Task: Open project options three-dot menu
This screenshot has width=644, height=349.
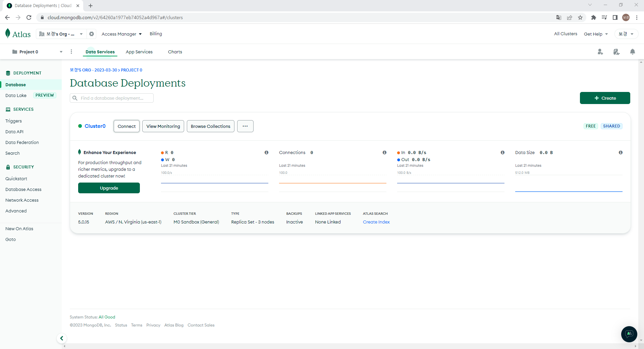Action: (x=71, y=52)
